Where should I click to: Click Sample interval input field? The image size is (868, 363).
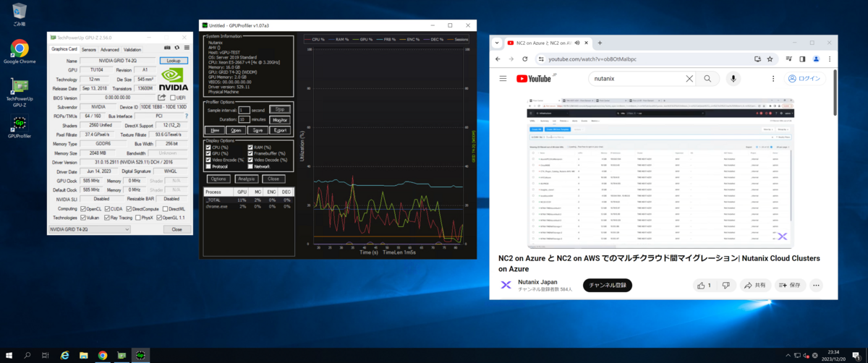244,109
